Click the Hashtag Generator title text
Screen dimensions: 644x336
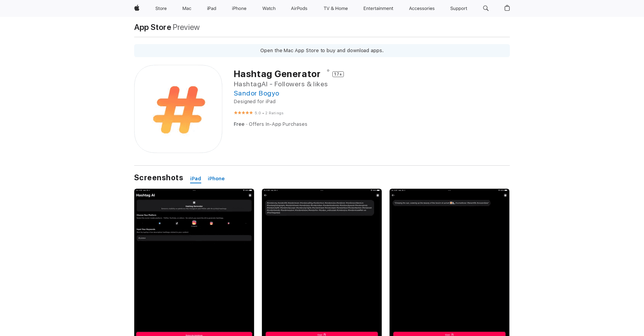277,74
